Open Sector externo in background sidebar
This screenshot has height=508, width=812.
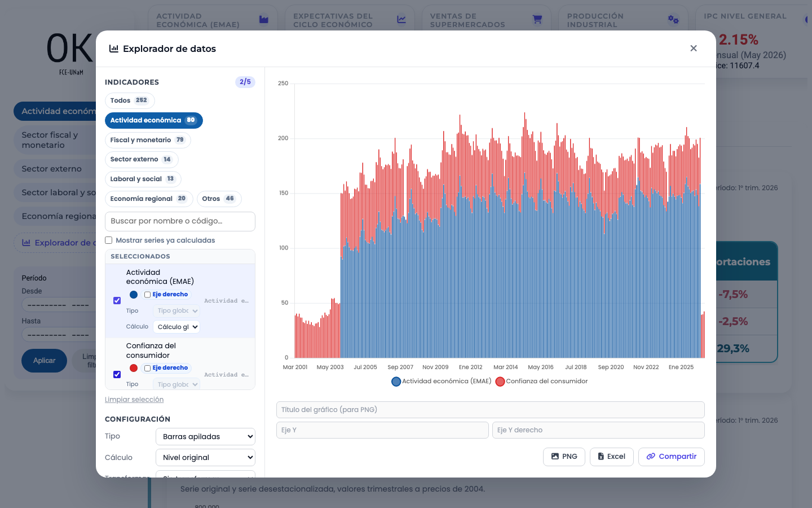[55, 169]
